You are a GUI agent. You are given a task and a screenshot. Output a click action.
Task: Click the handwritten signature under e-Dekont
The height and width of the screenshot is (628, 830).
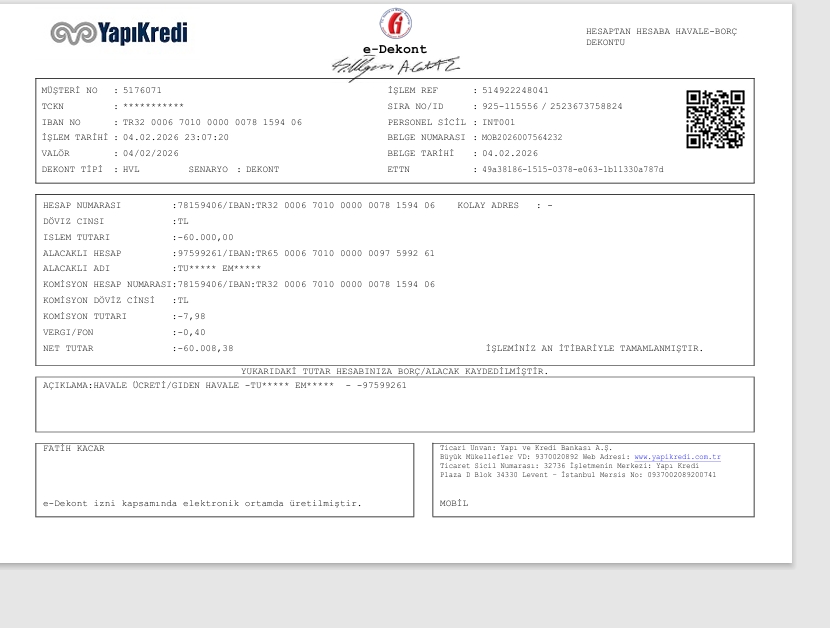[395, 67]
